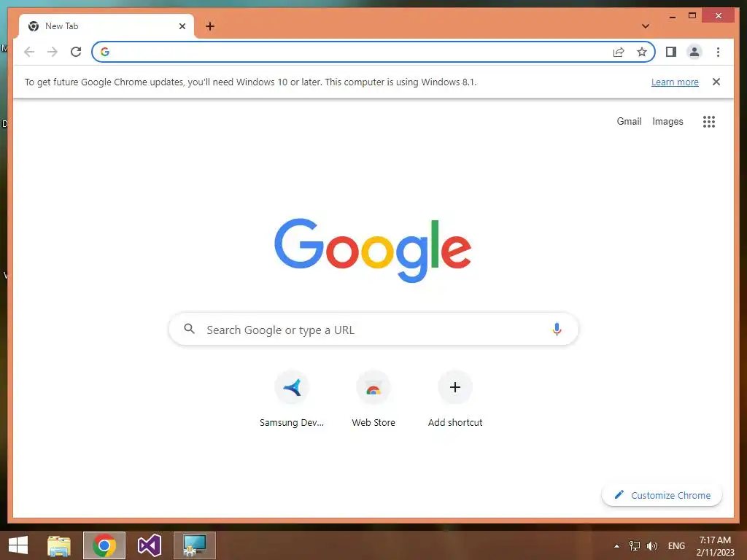747x560 pixels.
Task: Open the Google apps grid
Action: pyautogui.click(x=709, y=122)
